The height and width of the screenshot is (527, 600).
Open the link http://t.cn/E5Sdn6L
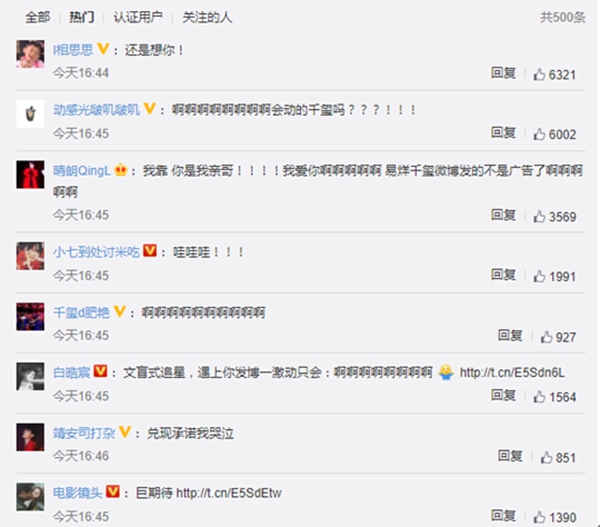click(x=512, y=372)
